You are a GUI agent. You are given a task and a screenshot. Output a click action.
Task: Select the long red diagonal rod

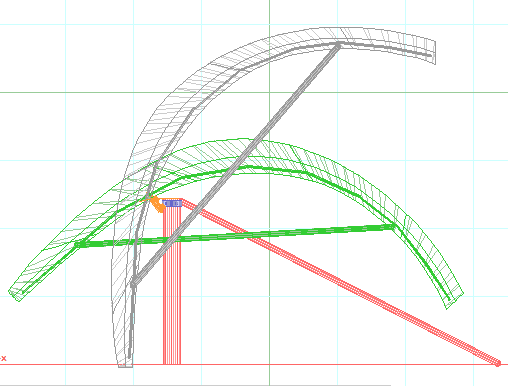(x=340, y=282)
